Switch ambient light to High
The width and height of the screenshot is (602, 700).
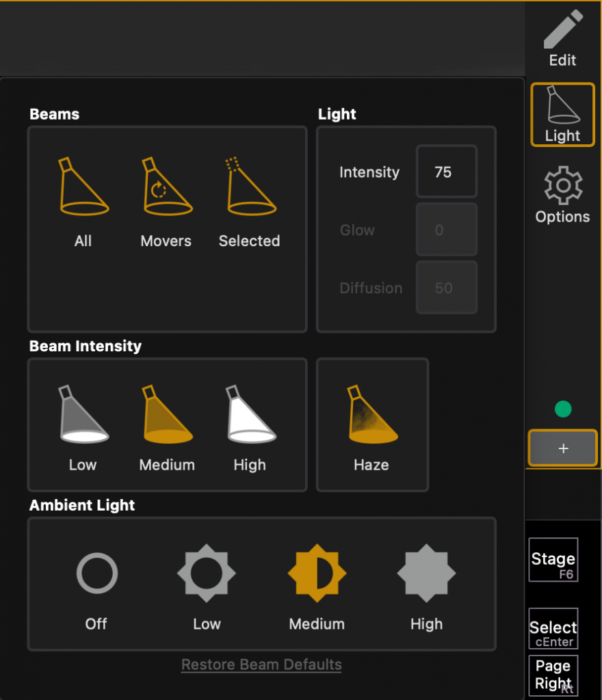[426, 574]
